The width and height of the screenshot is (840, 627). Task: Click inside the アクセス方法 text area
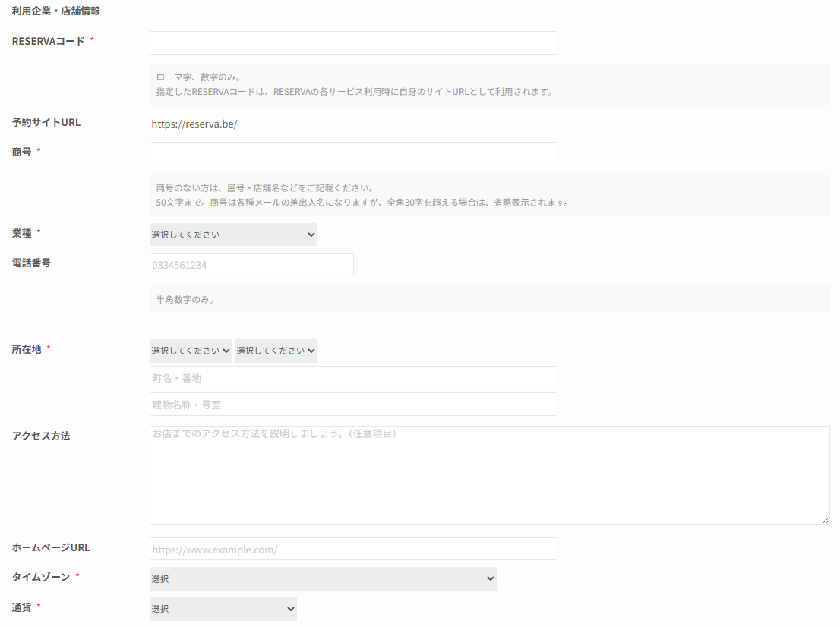pyautogui.click(x=489, y=475)
